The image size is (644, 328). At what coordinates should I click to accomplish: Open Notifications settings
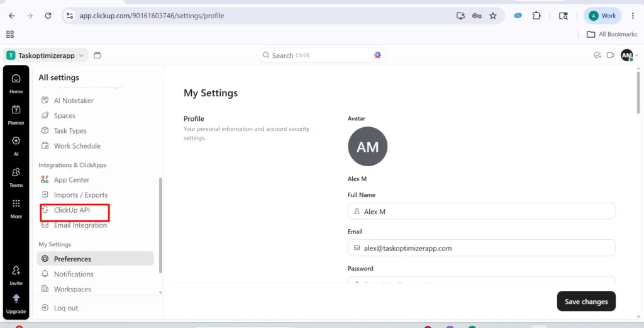(x=96, y=274)
